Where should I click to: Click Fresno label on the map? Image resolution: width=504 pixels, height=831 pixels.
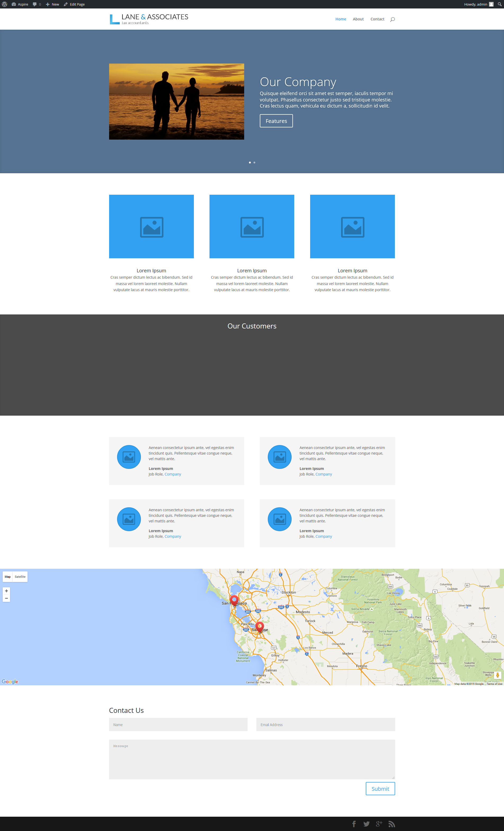pyautogui.click(x=362, y=666)
